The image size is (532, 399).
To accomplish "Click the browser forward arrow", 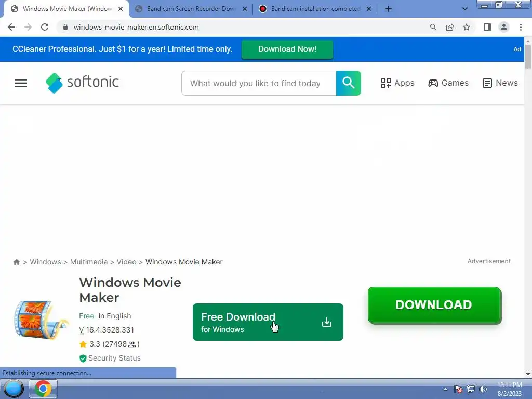I will click(x=28, y=27).
